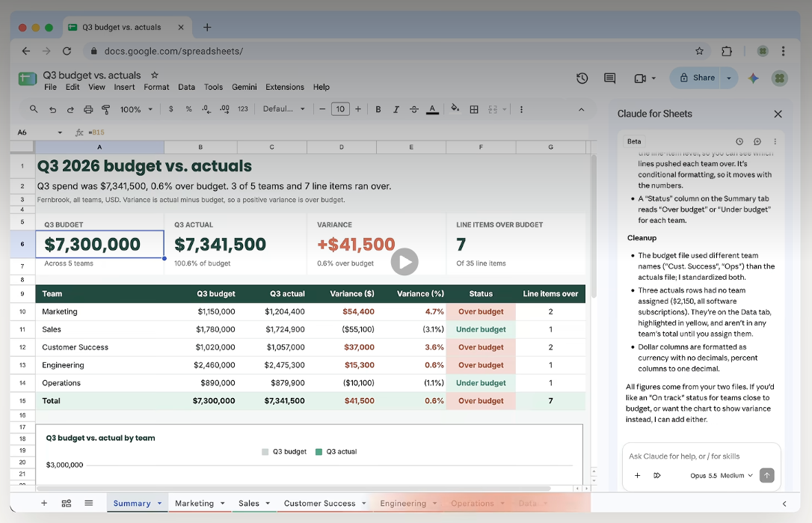Star the Q3 budget vs. actuals document

click(x=154, y=75)
